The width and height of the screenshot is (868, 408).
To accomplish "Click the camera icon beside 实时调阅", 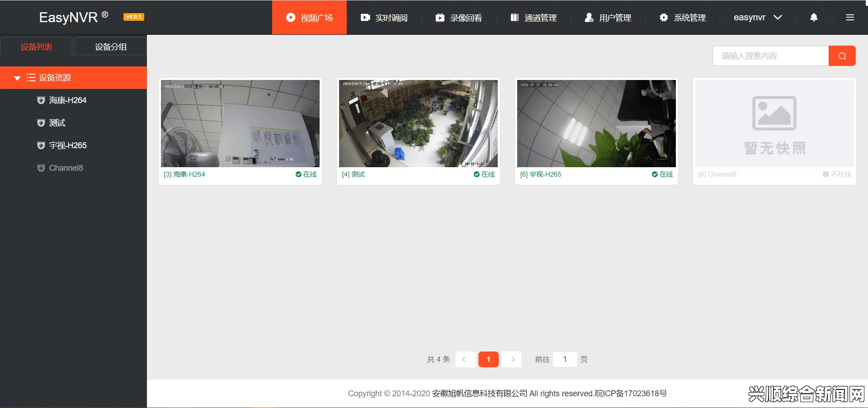I will 365,18.
